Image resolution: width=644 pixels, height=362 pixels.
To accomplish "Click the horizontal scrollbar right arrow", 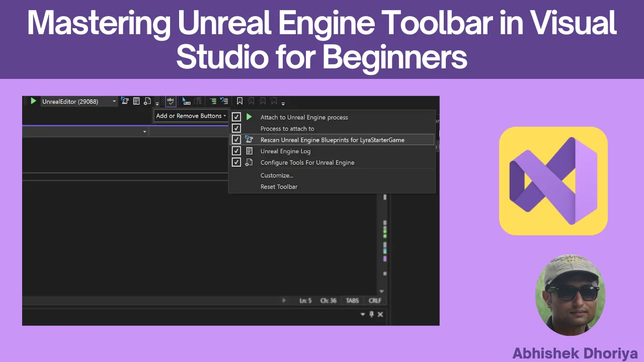I will pos(284,301).
